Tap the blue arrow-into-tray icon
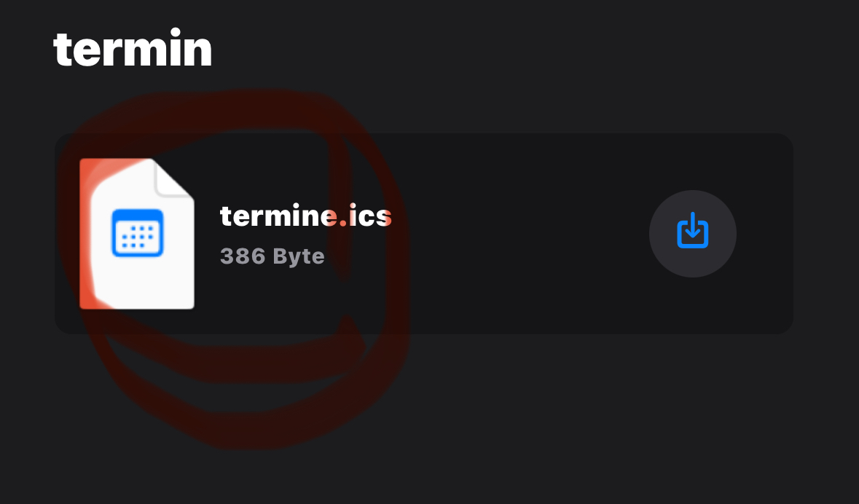 (692, 231)
